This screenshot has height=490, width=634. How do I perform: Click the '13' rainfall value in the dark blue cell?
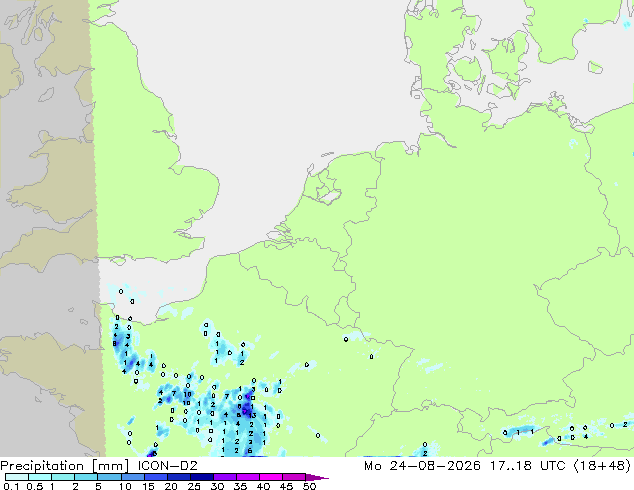point(252,415)
